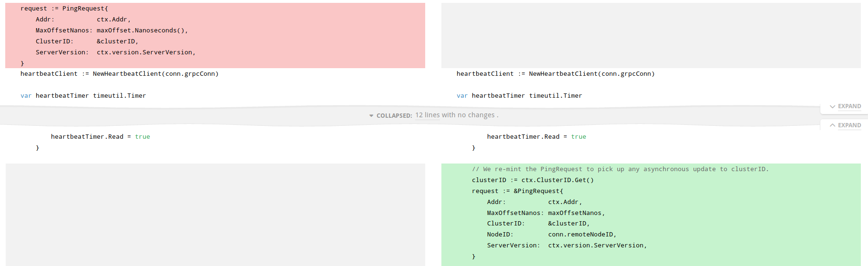Image resolution: width=868 pixels, height=266 pixels.
Task: Click left pane 'heartbeatClient :=' line
Action: point(119,74)
